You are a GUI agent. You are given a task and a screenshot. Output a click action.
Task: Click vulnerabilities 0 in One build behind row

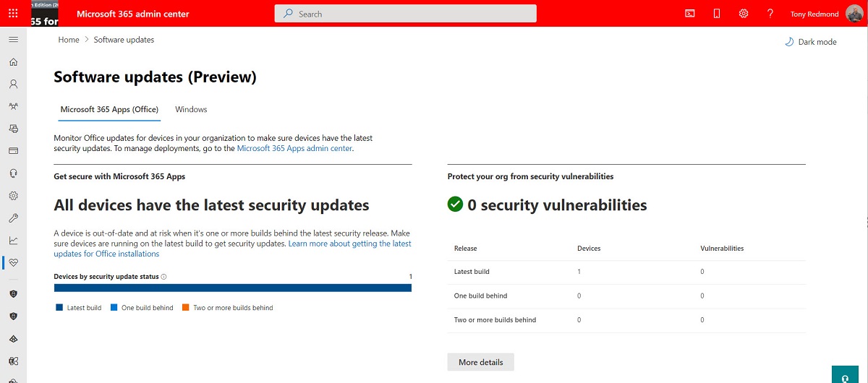[702, 296]
